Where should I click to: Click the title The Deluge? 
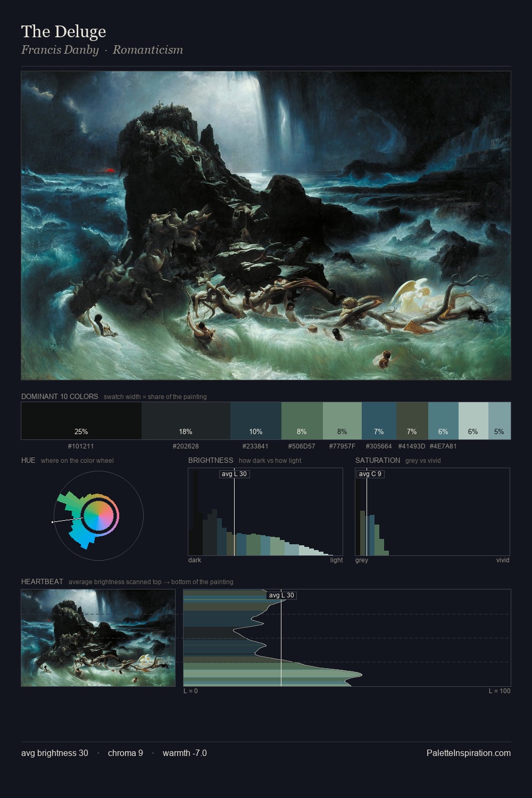coord(64,31)
